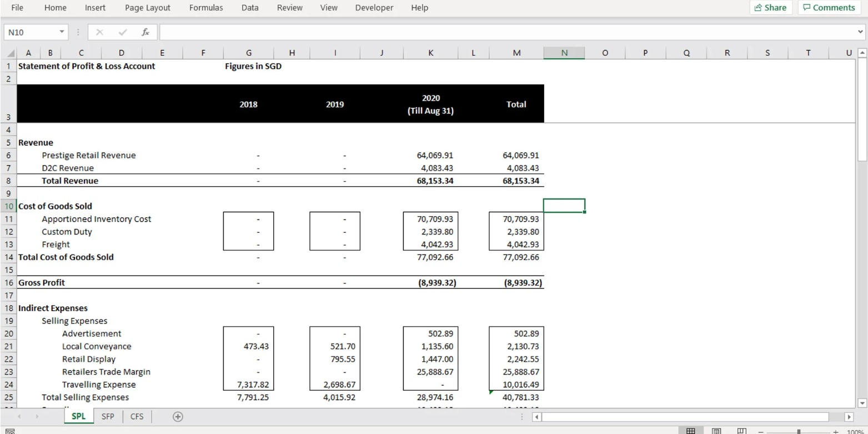Switch to the SFP sheet tab
The image size is (868, 434).
(108, 416)
